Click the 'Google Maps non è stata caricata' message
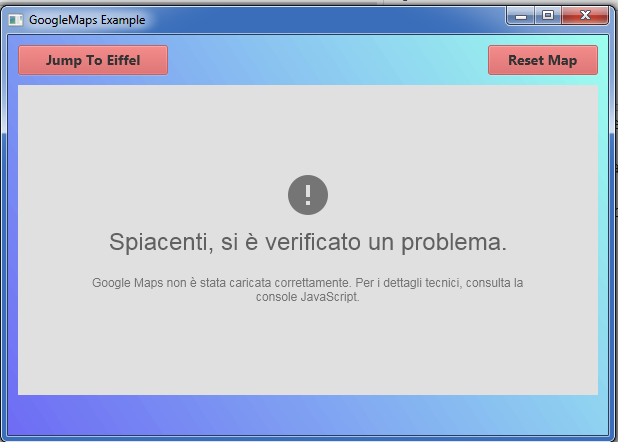The width and height of the screenshot is (618, 442). (x=308, y=289)
